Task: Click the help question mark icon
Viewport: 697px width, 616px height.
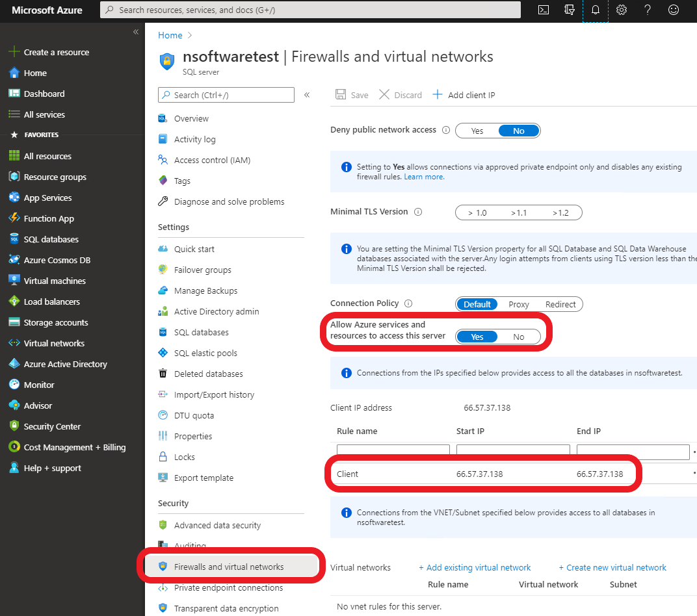Action: click(x=648, y=10)
